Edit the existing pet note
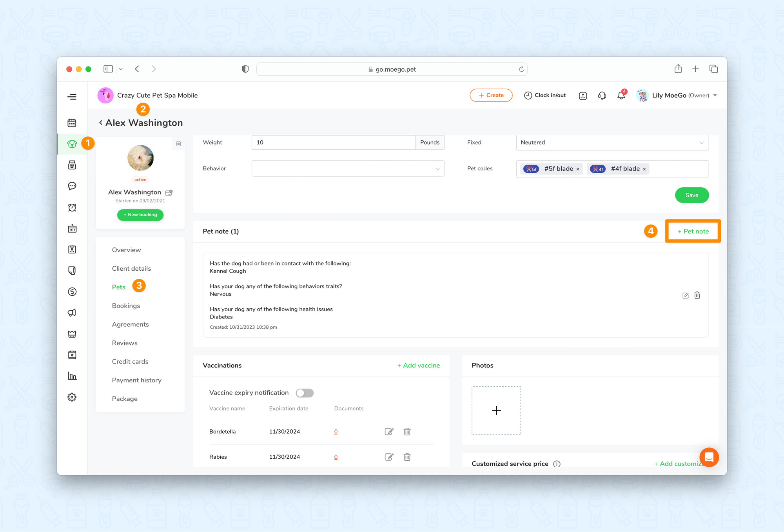784x532 pixels. (685, 295)
